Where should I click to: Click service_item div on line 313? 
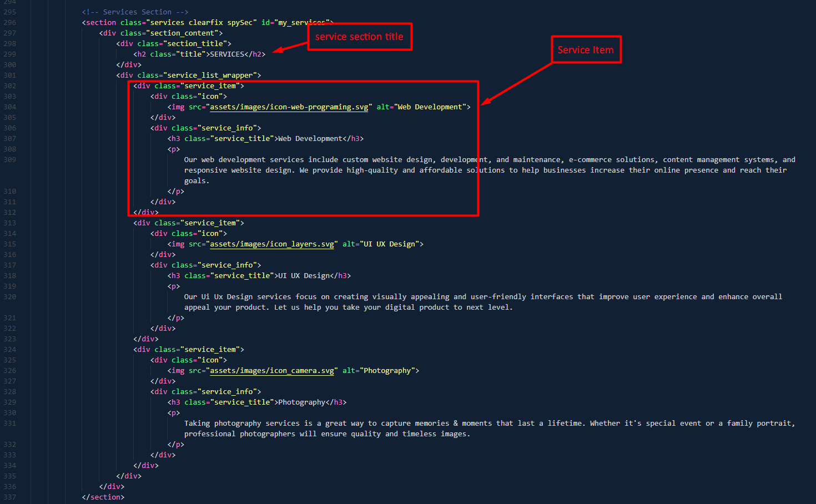[189, 223]
